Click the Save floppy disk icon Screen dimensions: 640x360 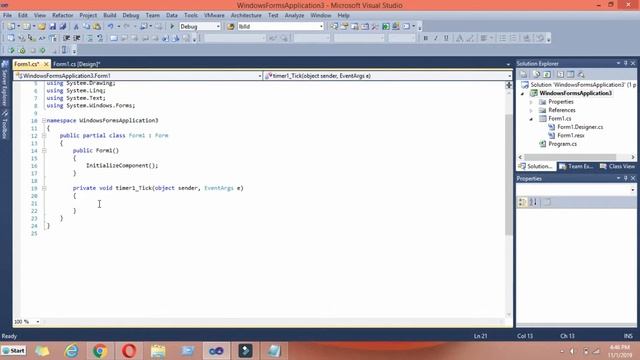53,27
